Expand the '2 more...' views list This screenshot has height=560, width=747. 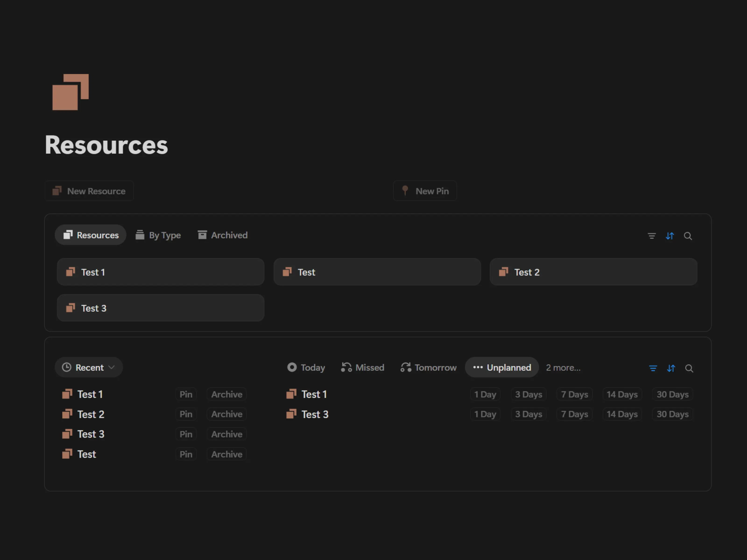tap(563, 367)
